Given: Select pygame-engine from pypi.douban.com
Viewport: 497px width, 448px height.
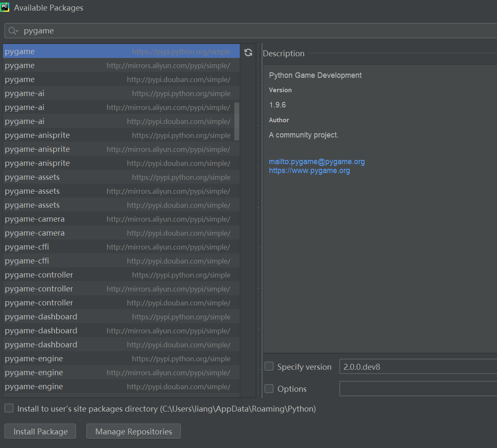Looking at the screenshot, I should (121, 386).
